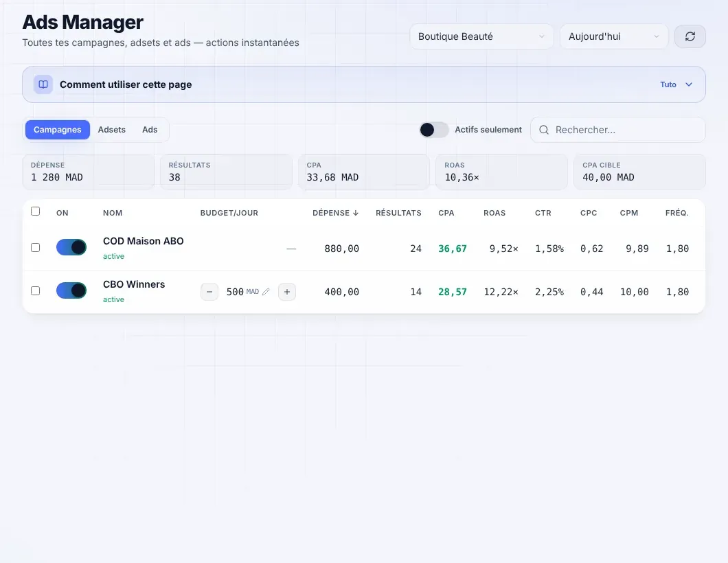
Task: Click the 880,00 spend value
Action: (x=342, y=249)
